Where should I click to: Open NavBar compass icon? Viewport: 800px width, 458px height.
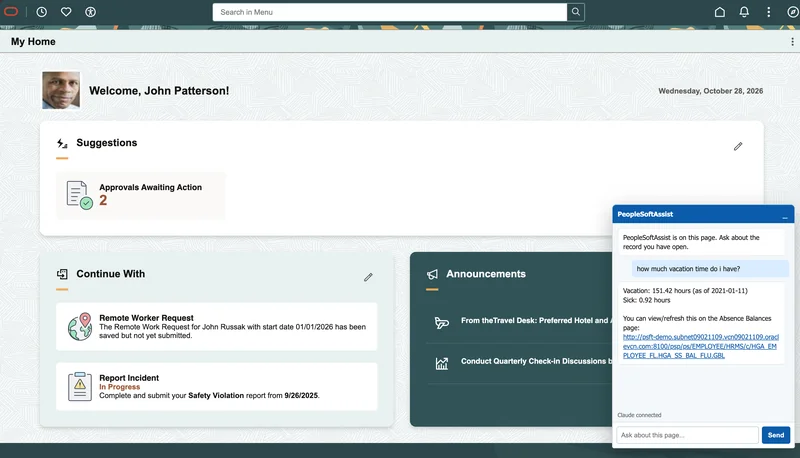pyautogui.click(x=792, y=12)
